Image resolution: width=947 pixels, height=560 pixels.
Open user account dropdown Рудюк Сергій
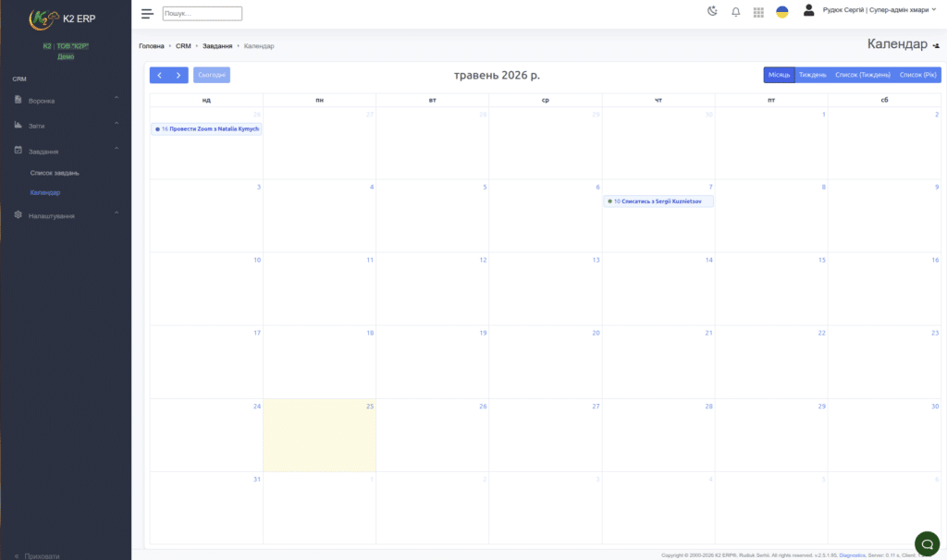click(x=879, y=10)
